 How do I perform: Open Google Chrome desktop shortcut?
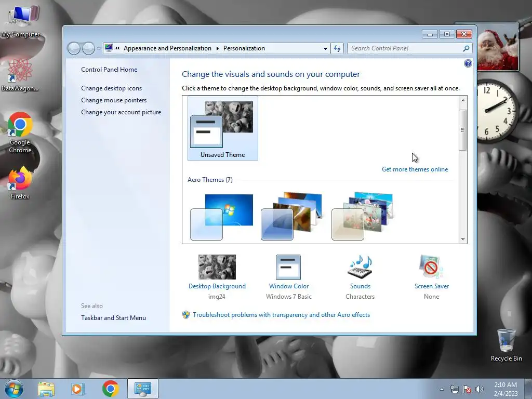20,132
